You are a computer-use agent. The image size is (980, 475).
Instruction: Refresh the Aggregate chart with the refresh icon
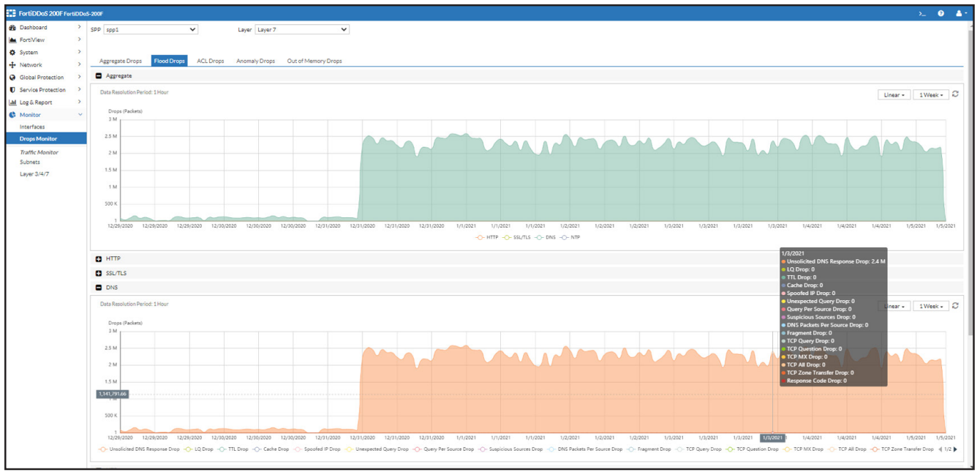click(954, 95)
